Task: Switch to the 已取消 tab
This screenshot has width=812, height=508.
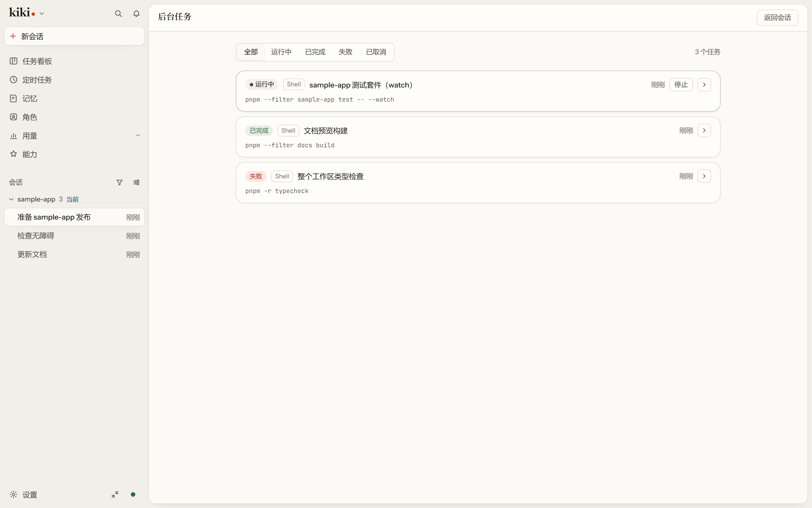Action: pyautogui.click(x=376, y=52)
